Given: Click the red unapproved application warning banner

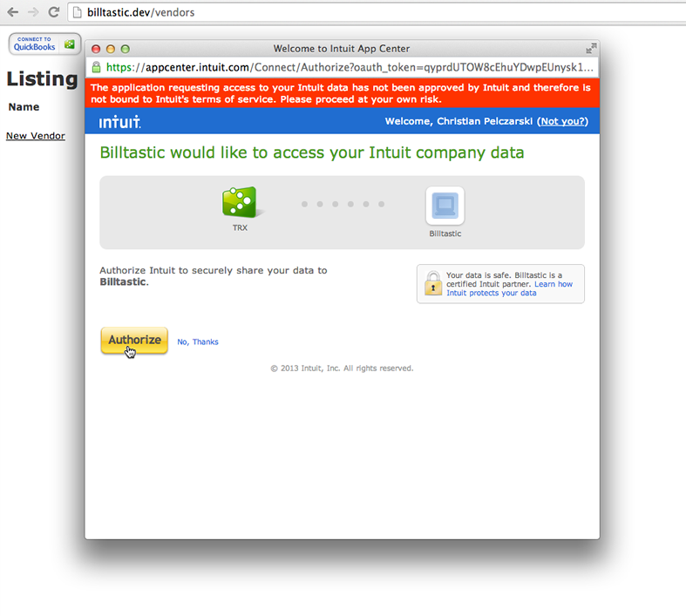Looking at the screenshot, I should (342, 93).
